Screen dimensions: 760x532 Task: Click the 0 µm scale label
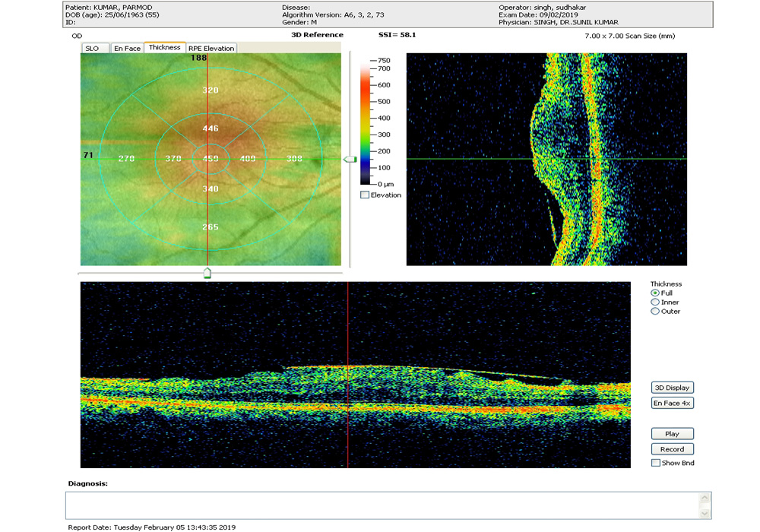pyautogui.click(x=386, y=184)
